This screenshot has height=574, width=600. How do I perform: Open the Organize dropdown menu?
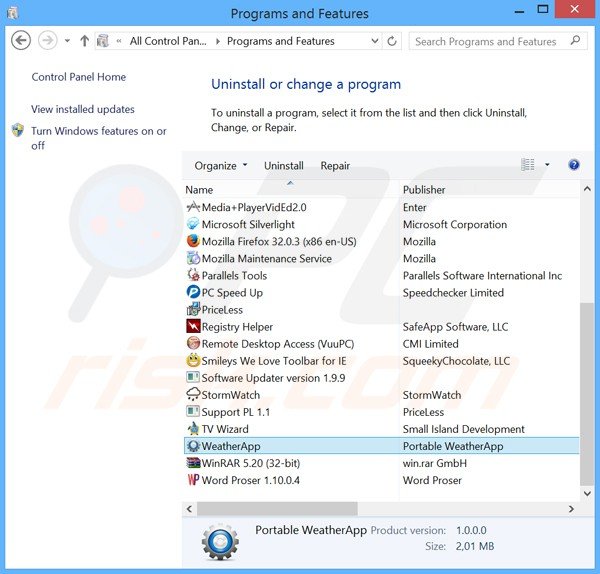pyautogui.click(x=221, y=166)
